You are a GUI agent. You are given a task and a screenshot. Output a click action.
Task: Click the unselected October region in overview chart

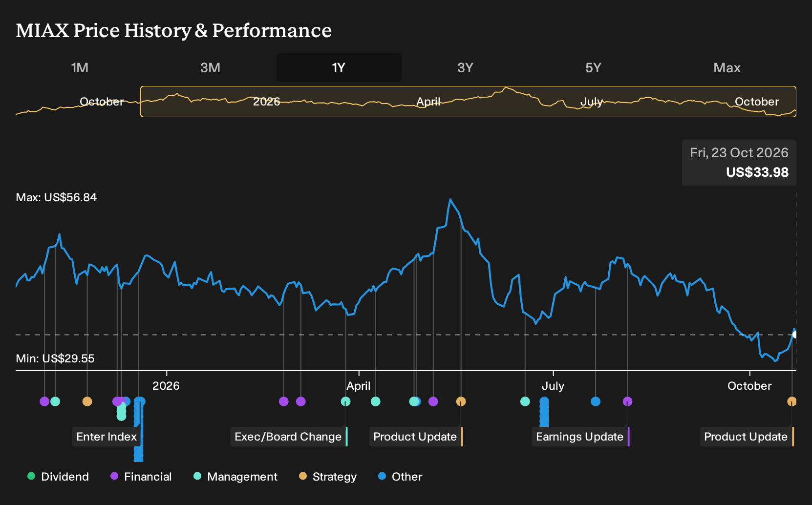pos(78,102)
